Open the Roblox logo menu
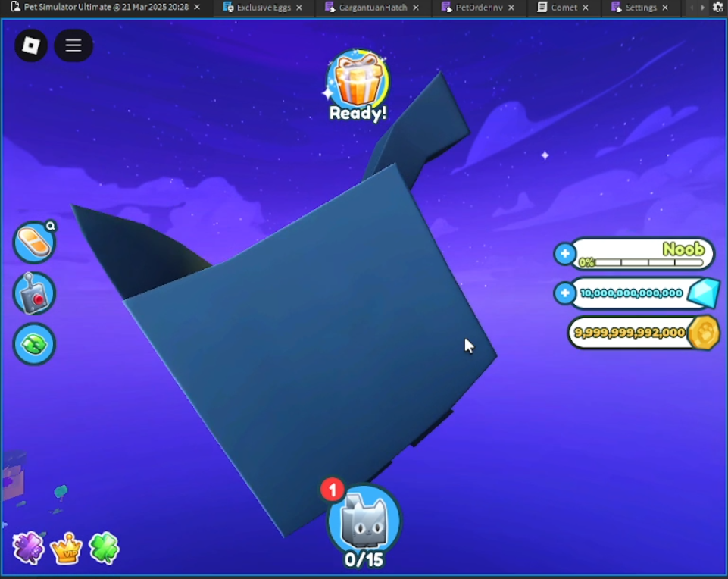The height and width of the screenshot is (579, 728). 31,45
